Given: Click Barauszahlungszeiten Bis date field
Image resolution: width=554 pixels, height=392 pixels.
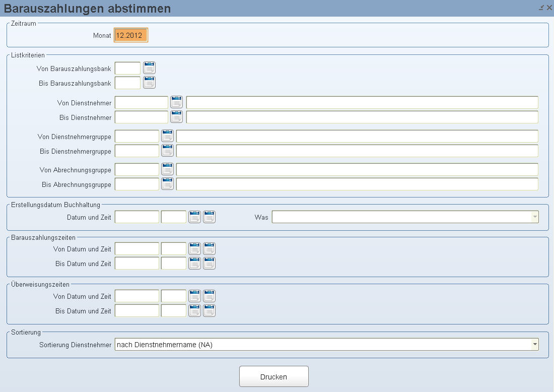Looking at the screenshot, I should click(x=136, y=263).
